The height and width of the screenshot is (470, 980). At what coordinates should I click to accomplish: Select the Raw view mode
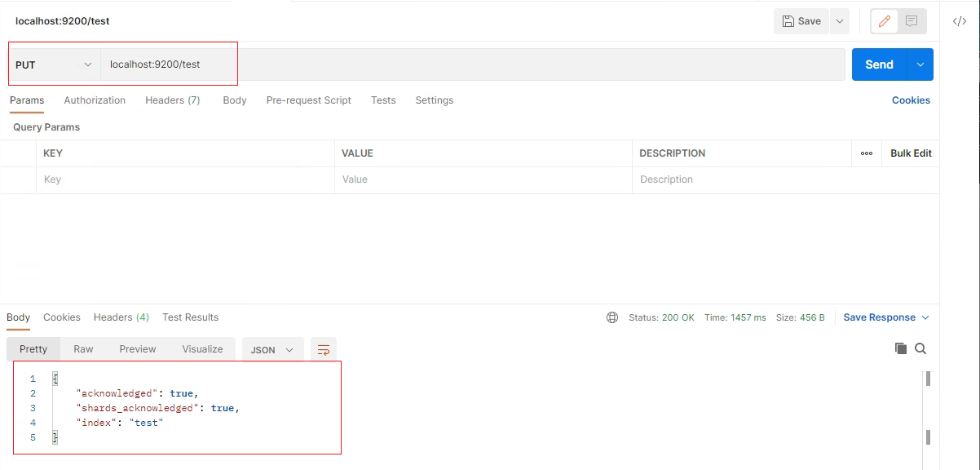coord(83,349)
